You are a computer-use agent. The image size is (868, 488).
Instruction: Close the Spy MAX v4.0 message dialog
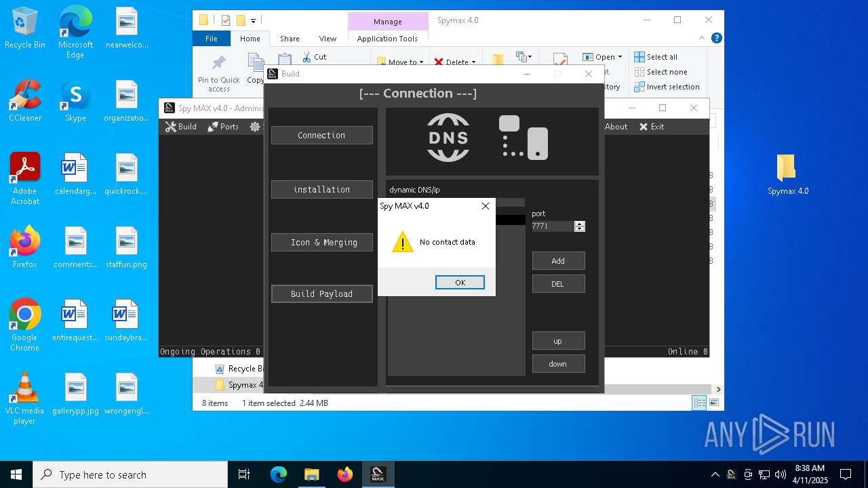point(486,206)
